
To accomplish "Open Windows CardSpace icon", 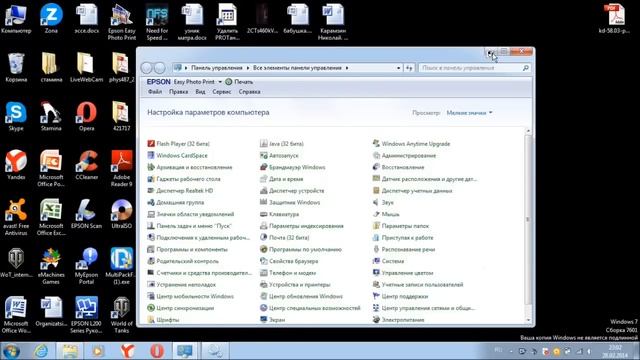I will pyautogui.click(x=151, y=156).
